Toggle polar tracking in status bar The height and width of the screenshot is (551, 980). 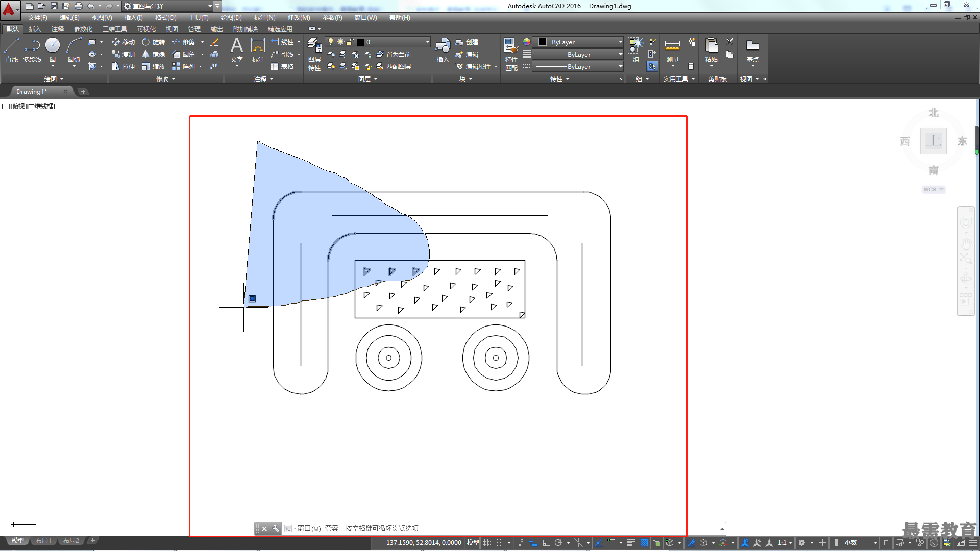[x=558, y=543]
